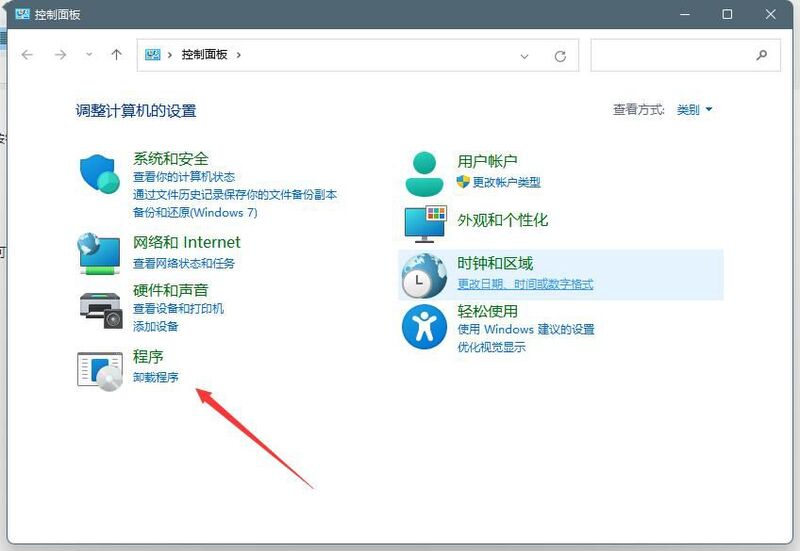The image size is (800, 551).
Task: Open 添加设备 link
Action: pos(156,327)
